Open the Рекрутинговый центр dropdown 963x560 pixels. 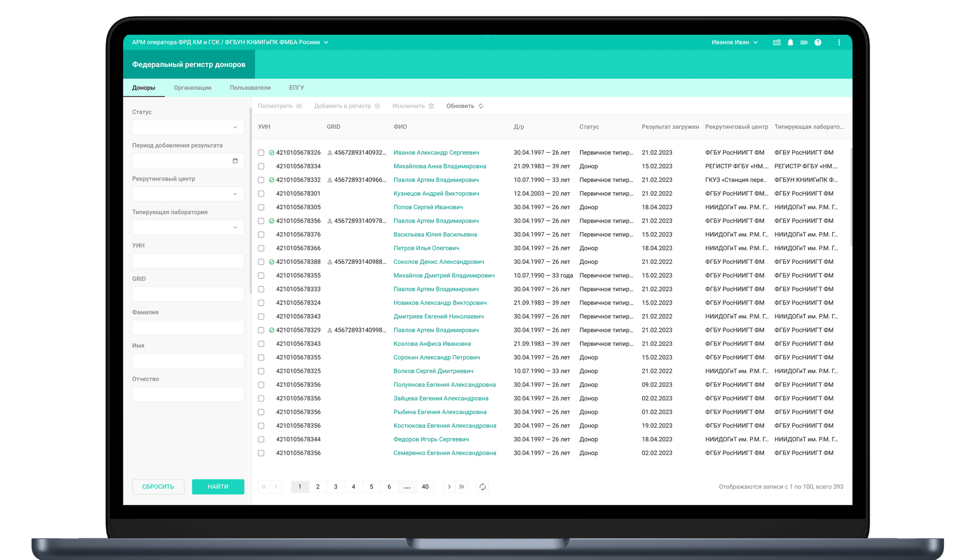point(188,194)
